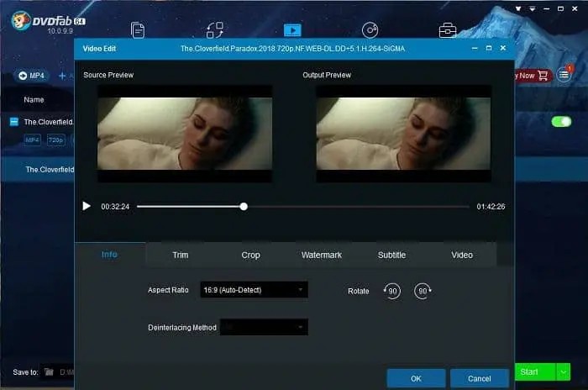
Task: Click the MP4 format tag on task
Action: (x=32, y=140)
